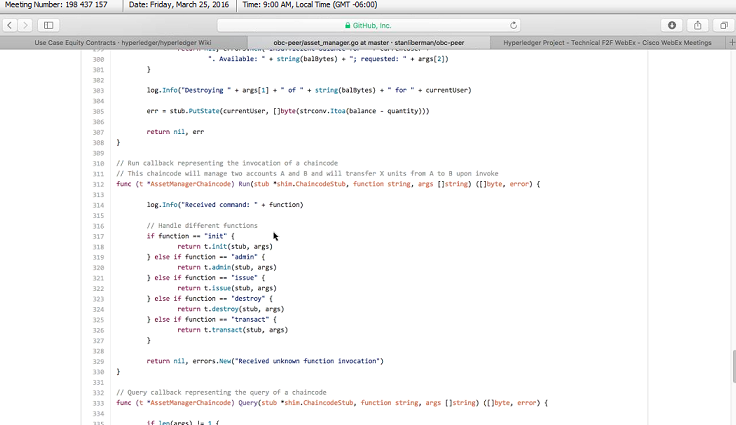Image resolution: width=736 pixels, height=425 pixels.
Task: Click 'else if function == "admin"' line
Action: (x=206, y=257)
